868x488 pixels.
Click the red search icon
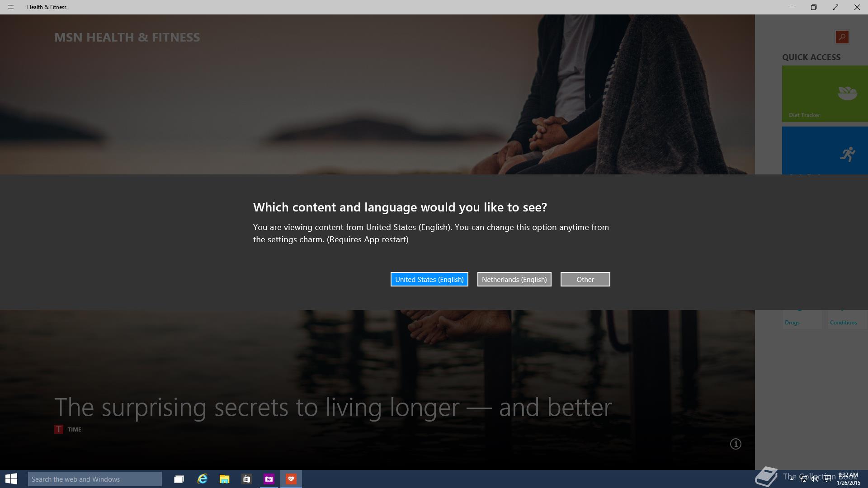coord(842,37)
